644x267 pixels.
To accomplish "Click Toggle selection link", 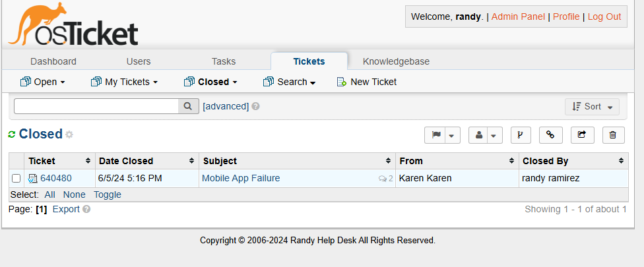I will (x=107, y=194).
